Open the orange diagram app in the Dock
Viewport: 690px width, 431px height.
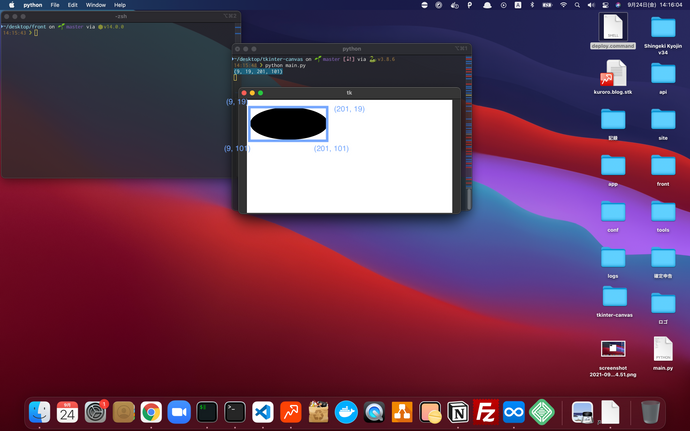[x=402, y=413]
